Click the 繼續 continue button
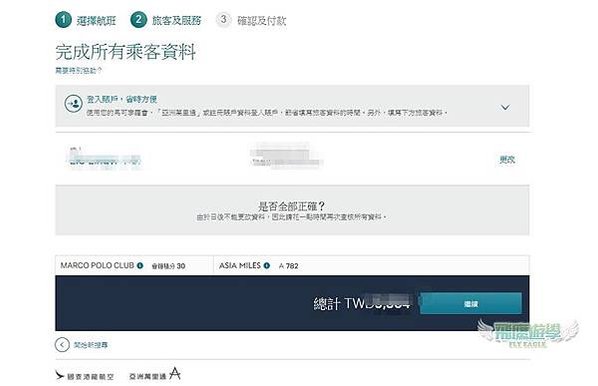 (x=471, y=304)
